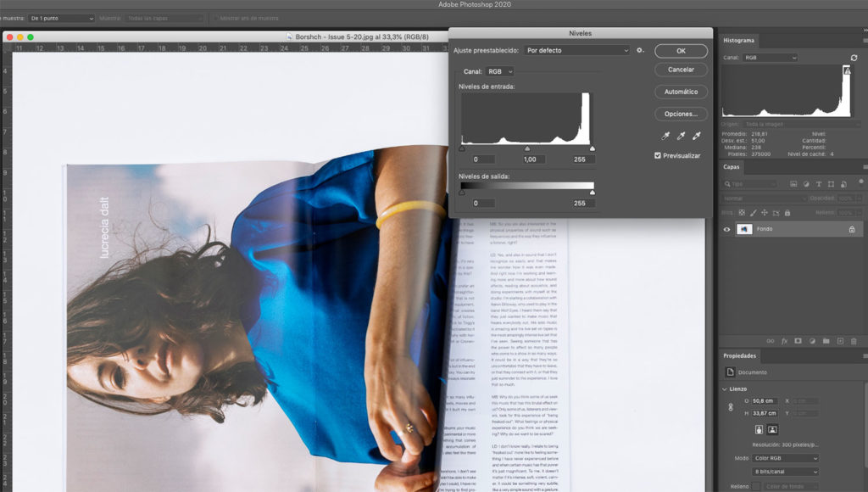This screenshot has height=492, width=868.
Task: Open the Levels preset options gear icon
Action: 638,49
